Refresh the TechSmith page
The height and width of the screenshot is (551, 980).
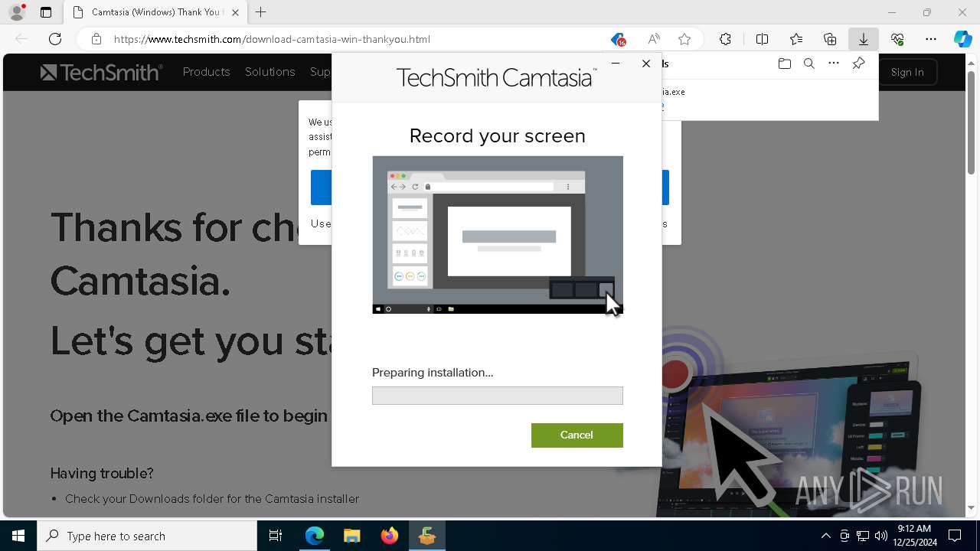point(55,39)
